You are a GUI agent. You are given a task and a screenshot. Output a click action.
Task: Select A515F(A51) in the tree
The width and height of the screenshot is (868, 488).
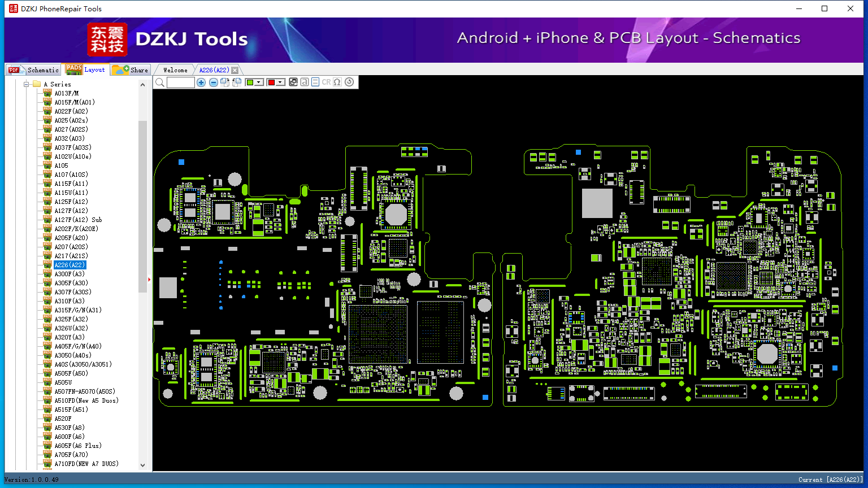(x=71, y=409)
